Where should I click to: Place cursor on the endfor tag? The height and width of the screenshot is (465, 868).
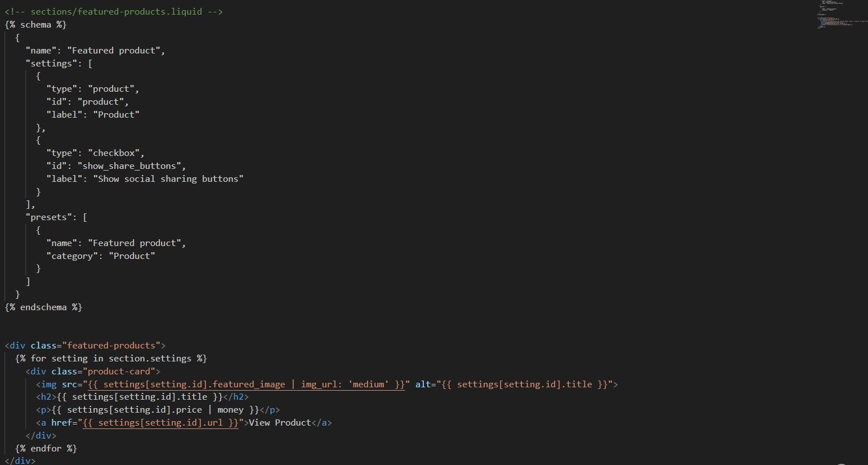click(46, 449)
